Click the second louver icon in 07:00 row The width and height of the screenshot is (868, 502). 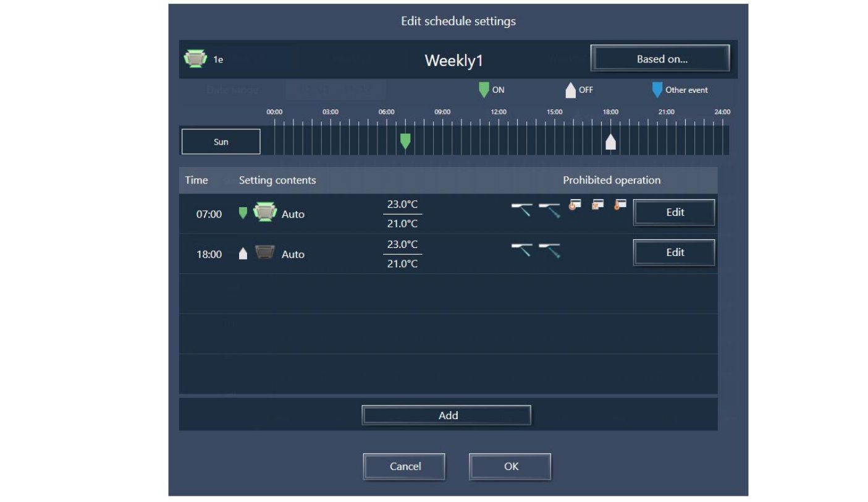[549, 210]
